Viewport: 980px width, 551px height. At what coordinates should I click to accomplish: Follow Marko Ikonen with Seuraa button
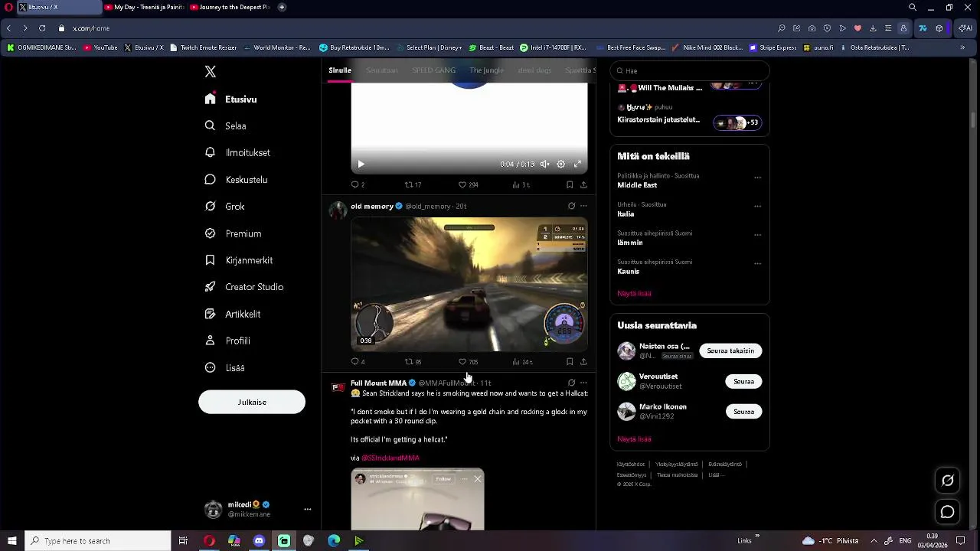point(743,412)
